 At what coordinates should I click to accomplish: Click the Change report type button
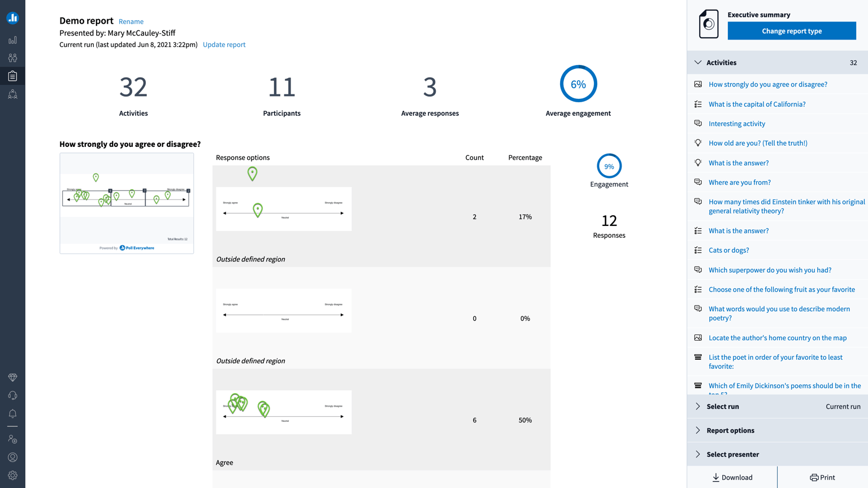tap(791, 30)
